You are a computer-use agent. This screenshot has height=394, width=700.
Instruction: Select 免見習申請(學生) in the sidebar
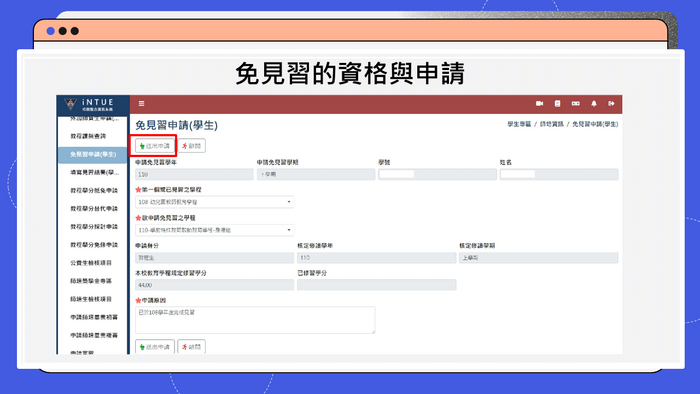point(93,154)
